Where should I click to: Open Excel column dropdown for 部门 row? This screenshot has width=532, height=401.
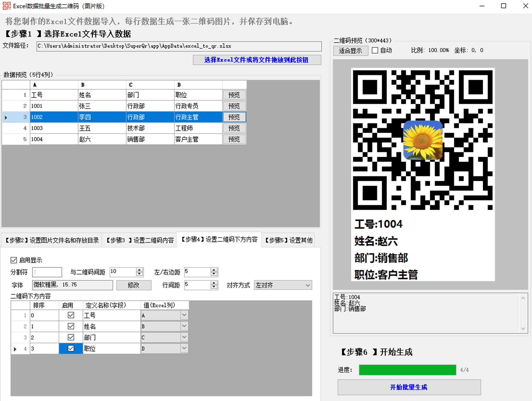point(184,337)
